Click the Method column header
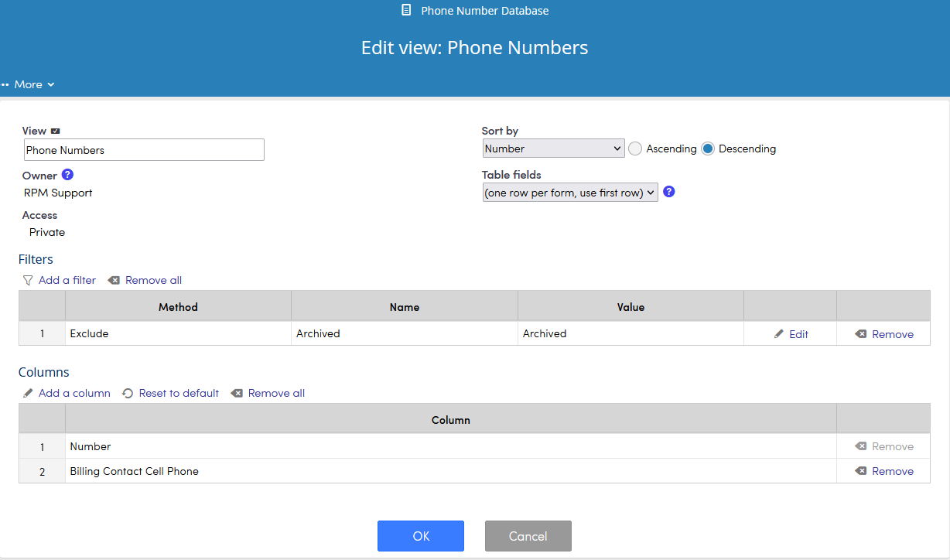 [178, 307]
